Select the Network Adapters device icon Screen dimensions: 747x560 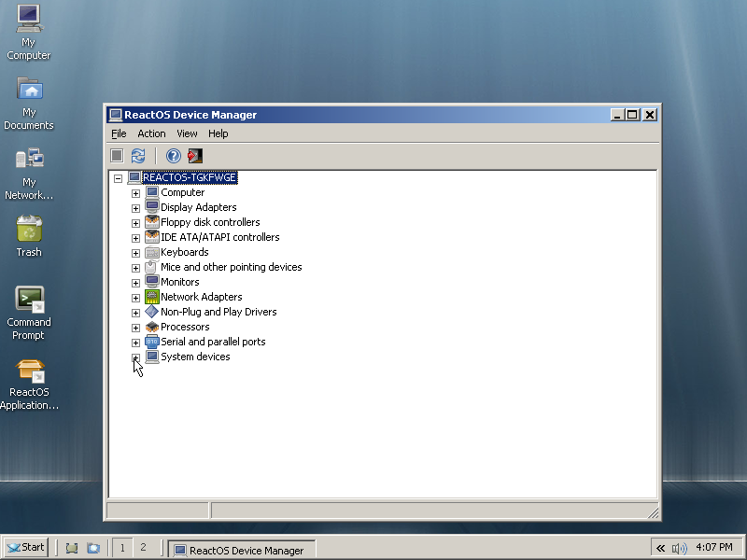point(152,297)
